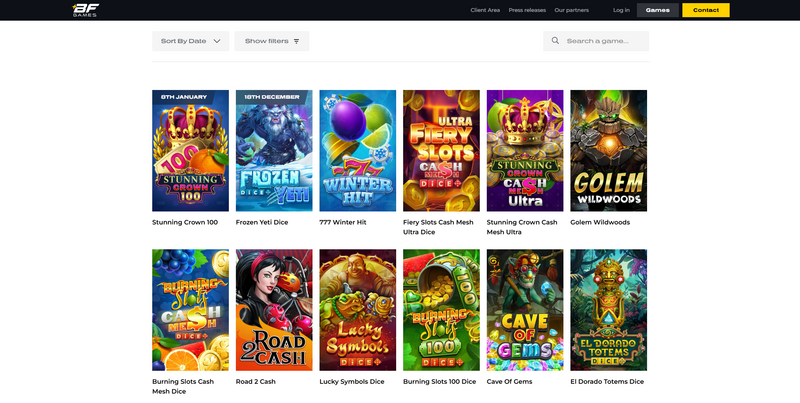
Task: Open Frozen Yeti Dice game thumbnail
Action: tap(274, 150)
